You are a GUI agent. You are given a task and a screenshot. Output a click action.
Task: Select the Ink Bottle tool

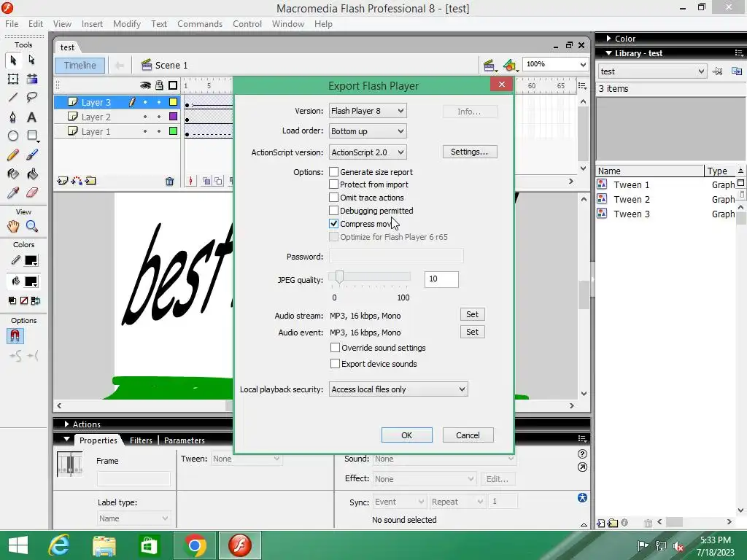pyautogui.click(x=13, y=174)
